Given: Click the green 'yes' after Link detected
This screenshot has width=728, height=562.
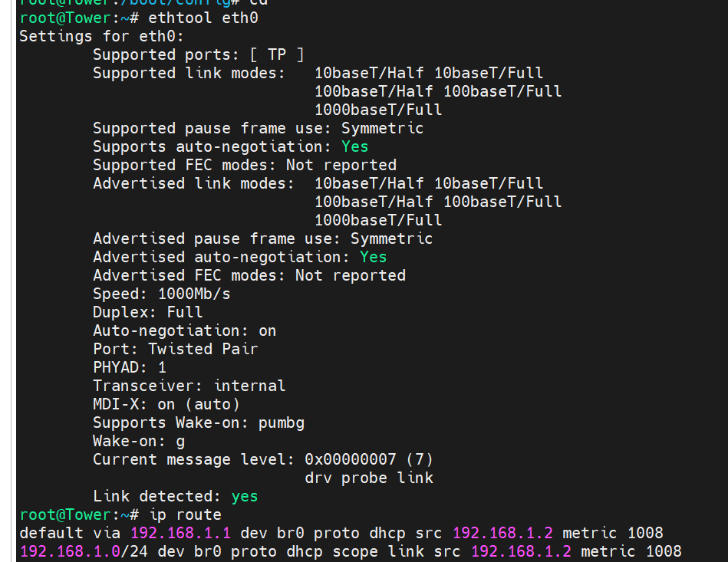Looking at the screenshot, I should (245, 497).
